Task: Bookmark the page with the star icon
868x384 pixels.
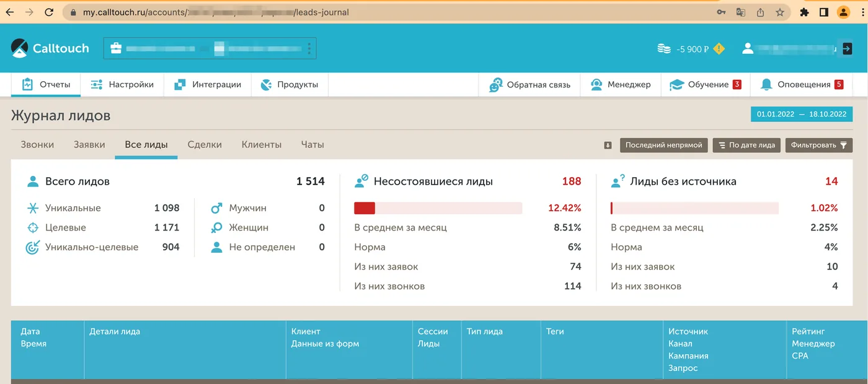Action: (780, 12)
